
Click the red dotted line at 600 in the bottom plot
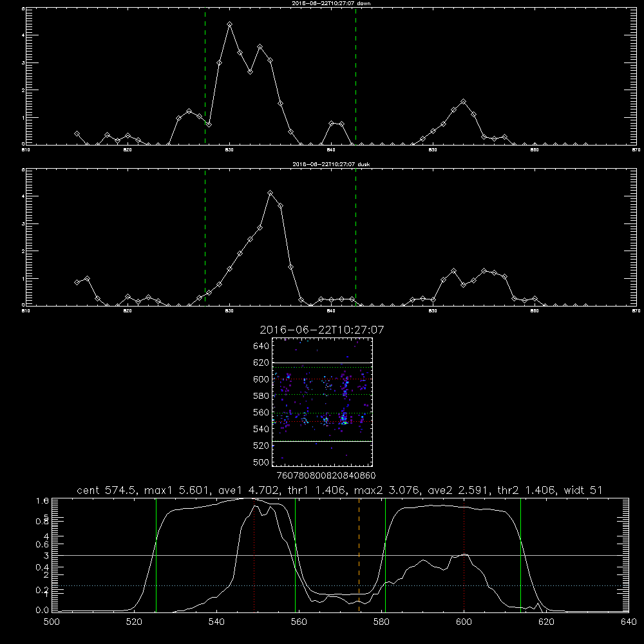pos(464,555)
